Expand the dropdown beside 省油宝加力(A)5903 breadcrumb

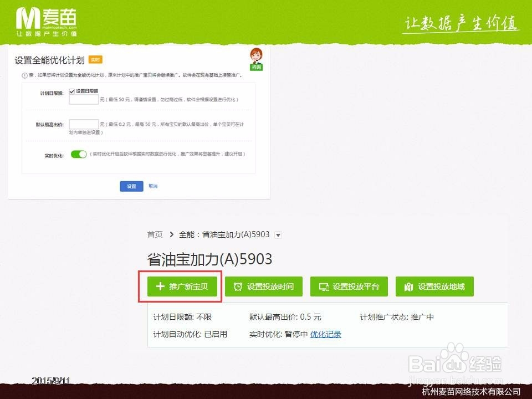pos(277,234)
